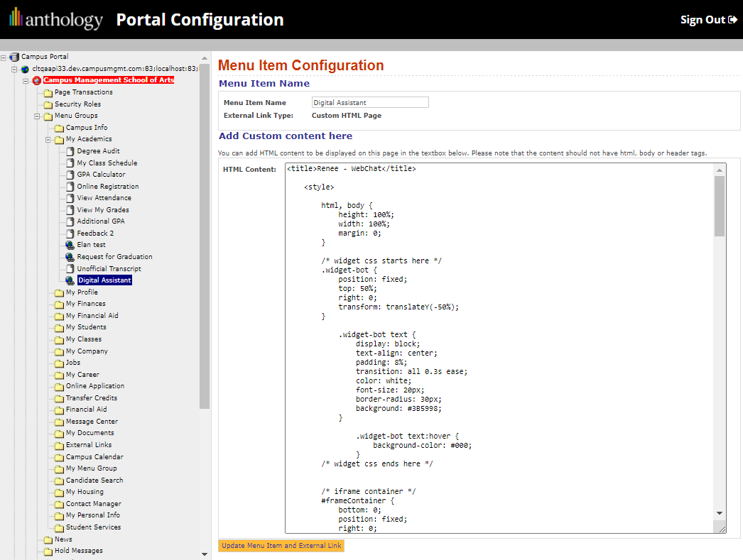The width and height of the screenshot is (743, 560).
Task: Click the Sign Out logout arrow icon
Action: (x=734, y=19)
